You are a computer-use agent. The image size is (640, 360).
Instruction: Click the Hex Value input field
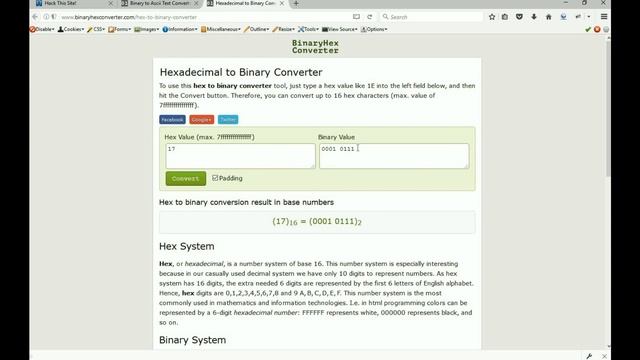pyautogui.click(x=240, y=156)
